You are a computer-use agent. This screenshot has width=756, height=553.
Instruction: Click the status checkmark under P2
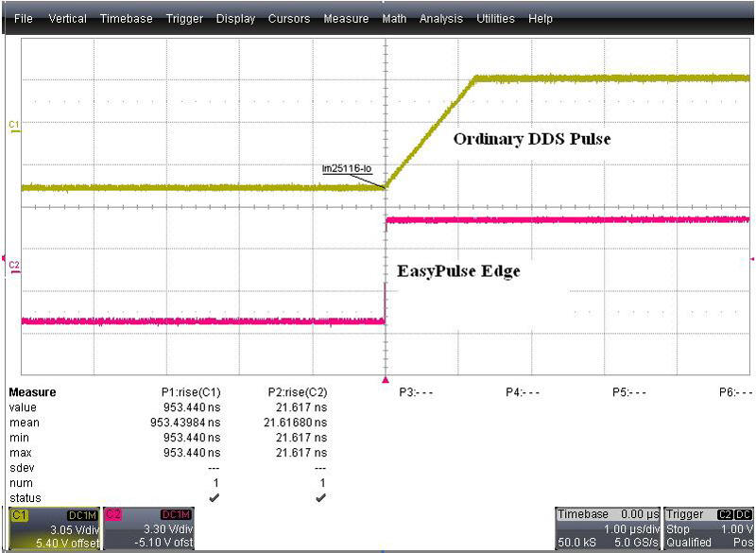320,497
